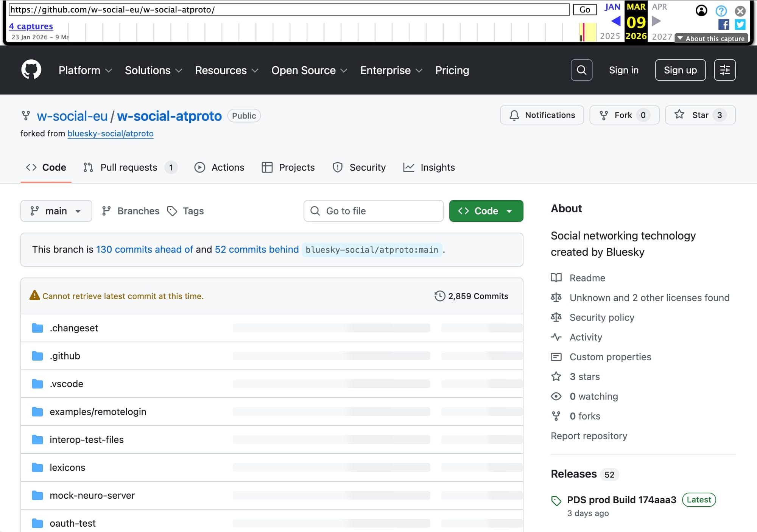Open the Projects tab
757x532 pixels.
pos(288,167)
